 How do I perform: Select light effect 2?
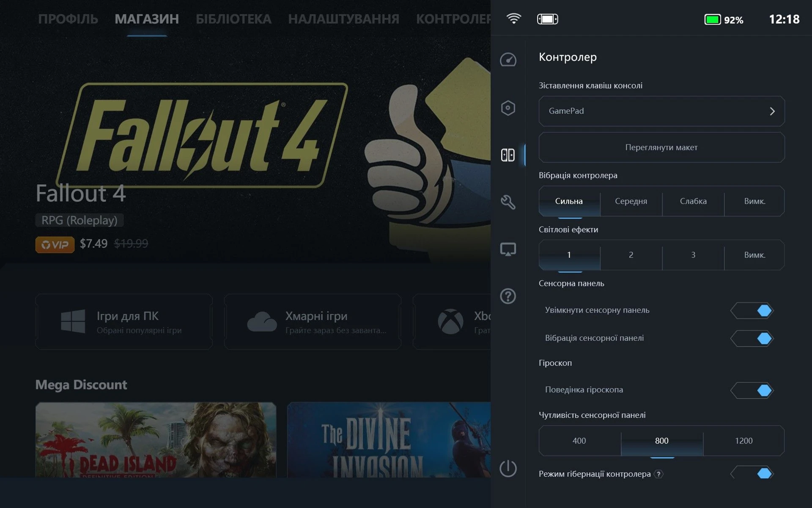point(631,255)
